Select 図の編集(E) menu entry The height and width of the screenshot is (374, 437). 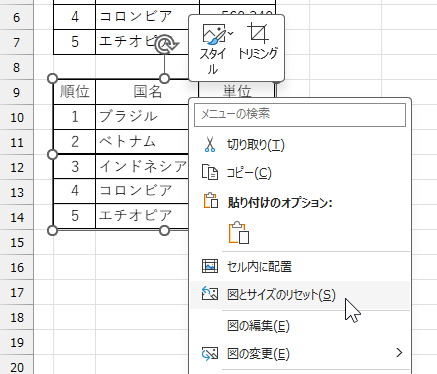(x=300, y=326)
